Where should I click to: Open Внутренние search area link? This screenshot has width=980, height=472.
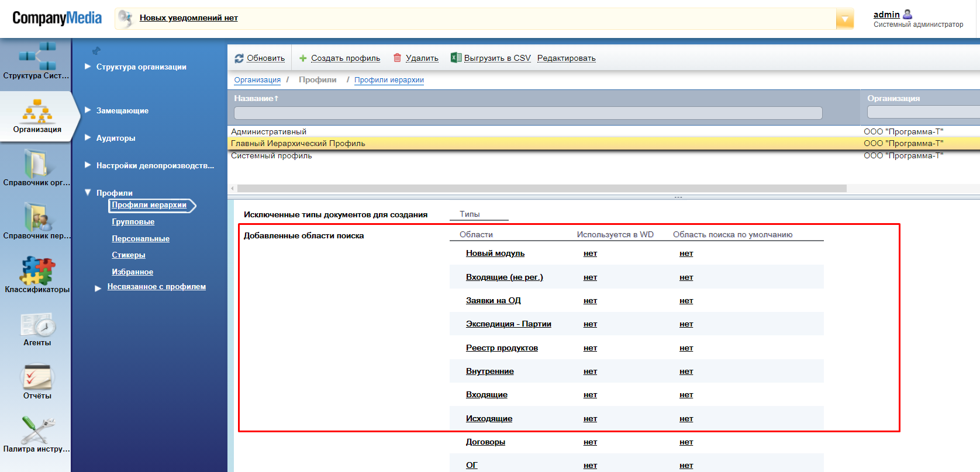tap(490, 372)
